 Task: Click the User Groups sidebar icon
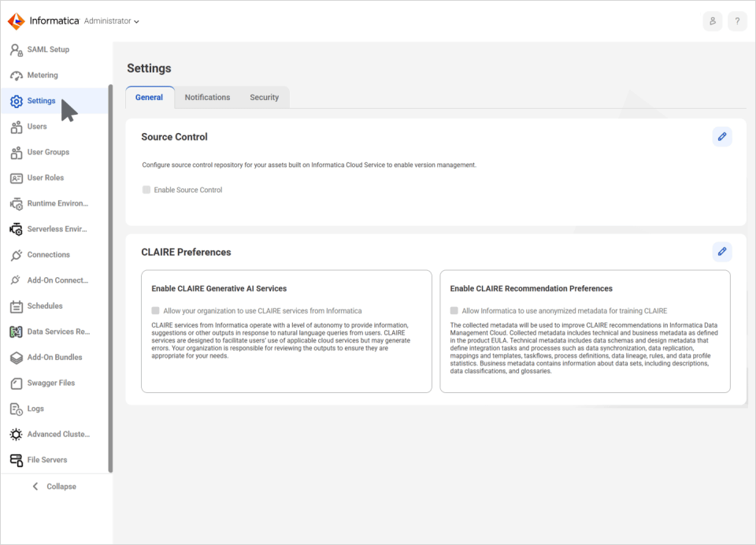[17, 153]
